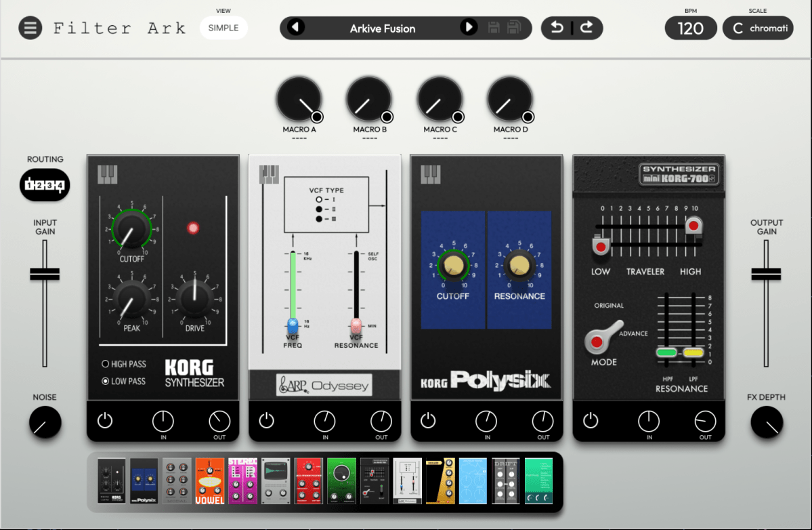
Task: Load the previous preset with left arrow
Action: point(296,28)
